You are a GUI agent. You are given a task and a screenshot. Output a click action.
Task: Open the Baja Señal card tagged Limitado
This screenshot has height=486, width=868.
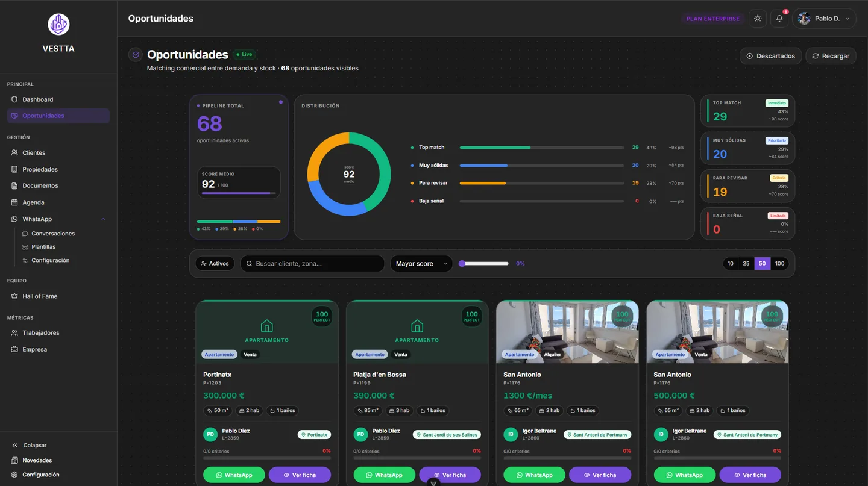click(x=747, y=224)
